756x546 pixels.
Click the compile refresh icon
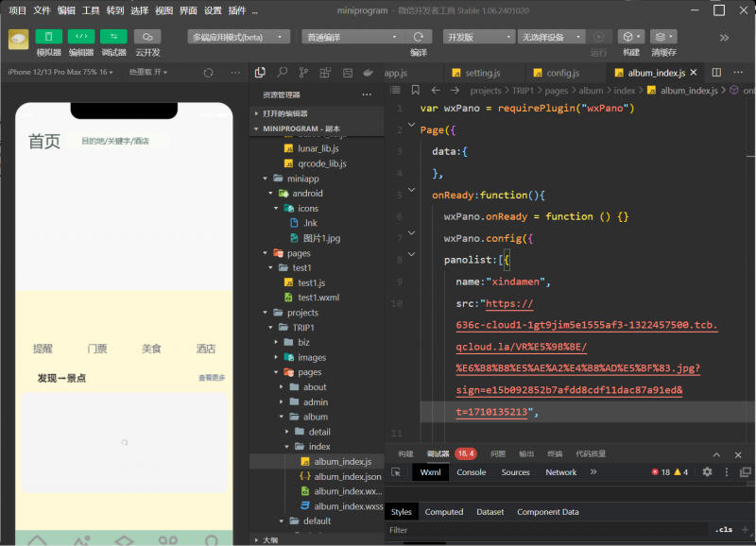418,37
